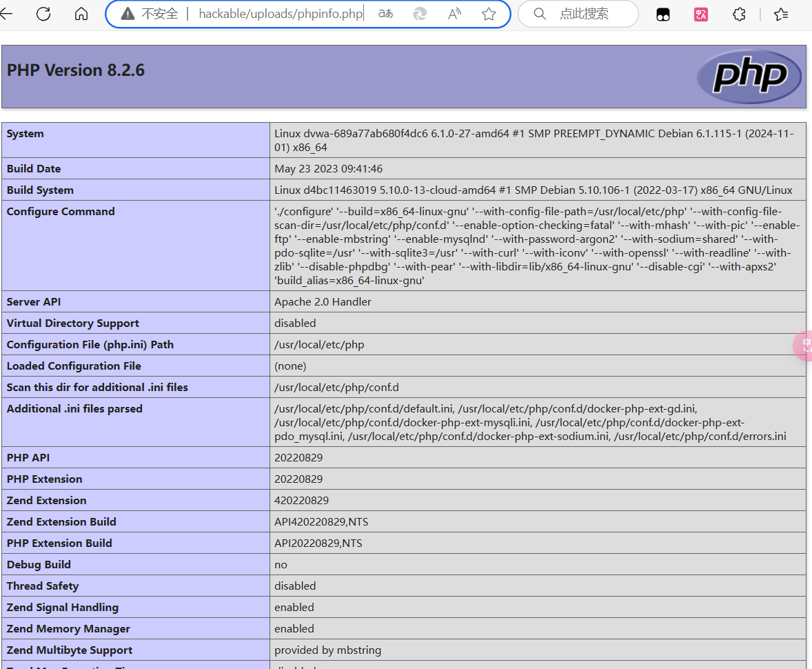The image size is (812, 669).
Task: Click the Build Date value May 23 2023
Action: pos(328,169)
